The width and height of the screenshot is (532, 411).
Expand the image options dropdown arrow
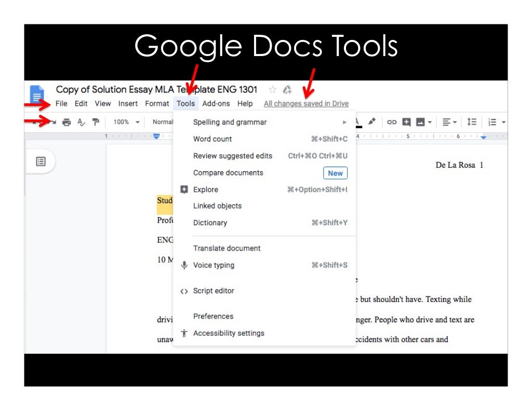430,122
